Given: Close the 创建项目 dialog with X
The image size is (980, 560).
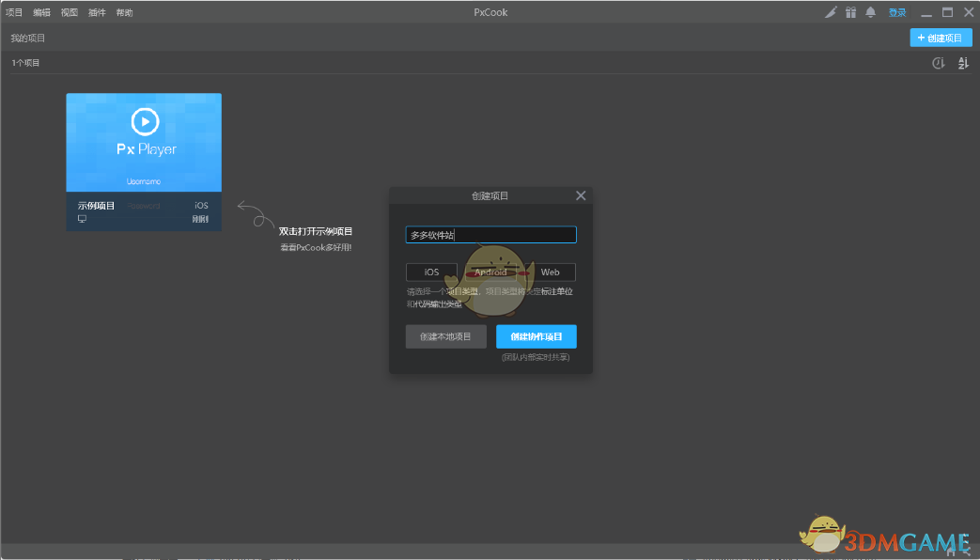Looking at the screenshot, I should pyautogui.click(x=581, y=195).
